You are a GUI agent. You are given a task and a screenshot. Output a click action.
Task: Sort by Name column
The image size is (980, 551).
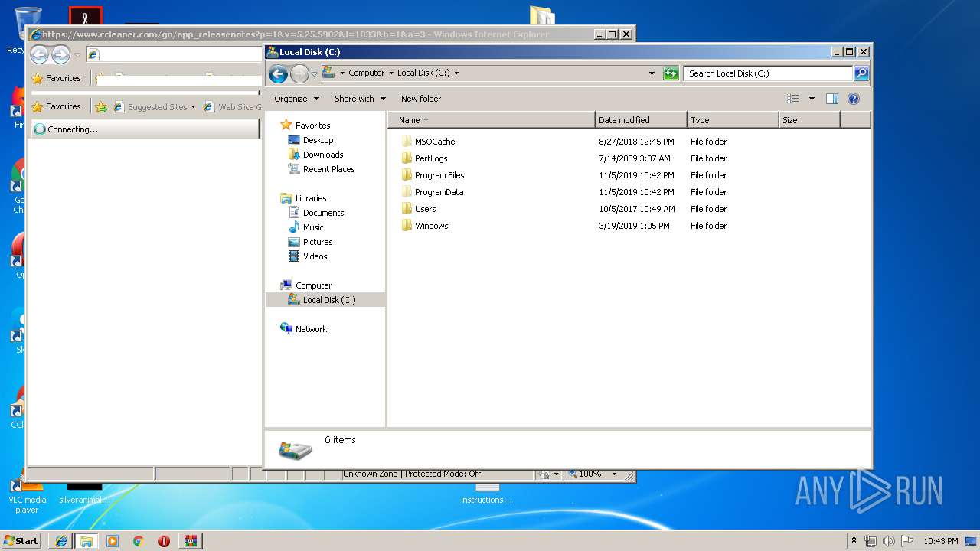tap(491, 120)
